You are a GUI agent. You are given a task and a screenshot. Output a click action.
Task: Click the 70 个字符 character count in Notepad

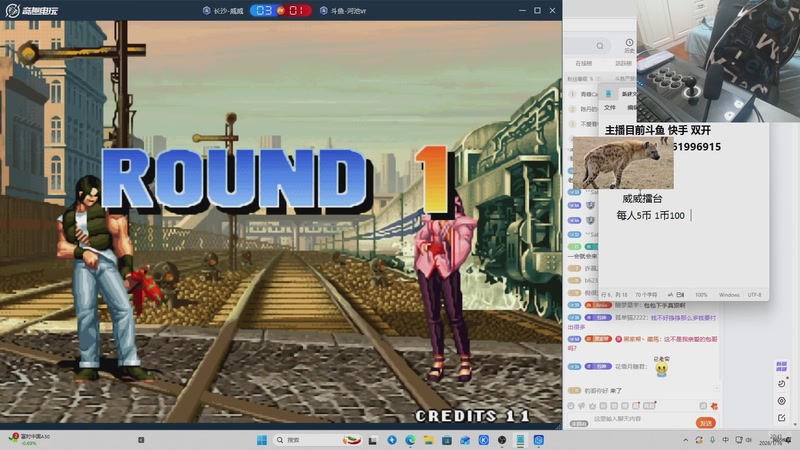[646, 295]
